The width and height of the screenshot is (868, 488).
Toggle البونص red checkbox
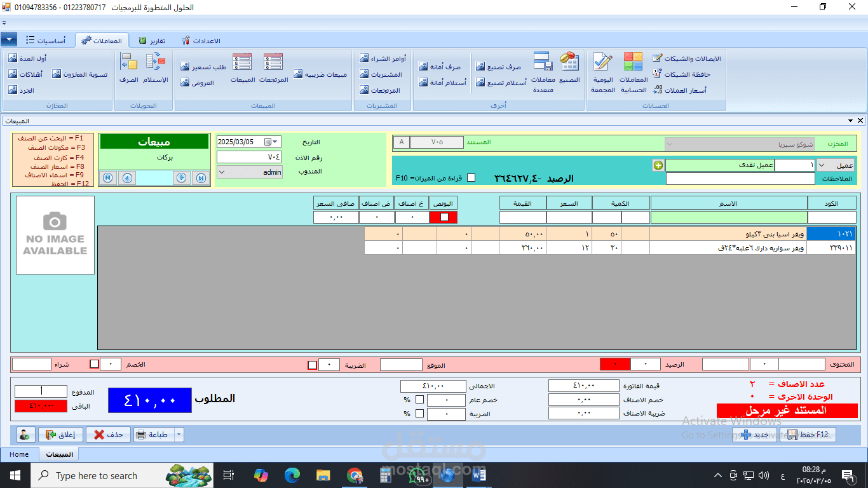tap(444, 217)
